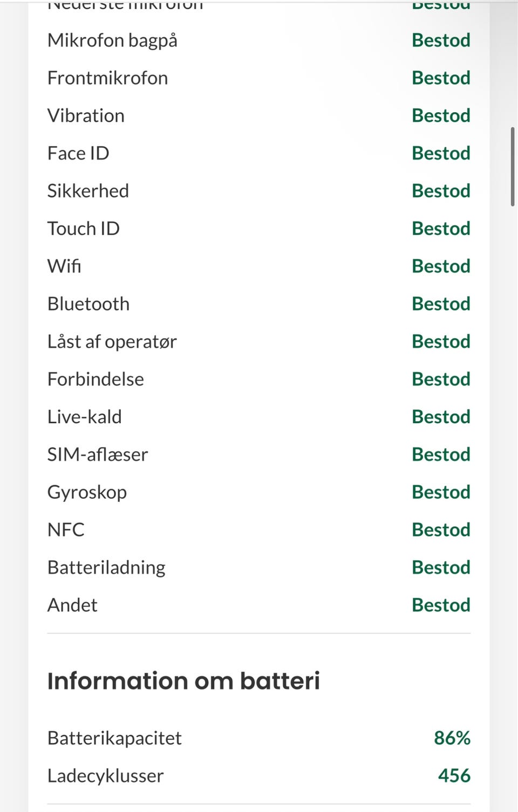Click the "Batteriladning" label
The height and width of the screenshot is (812, 518).
click(106, 568)
